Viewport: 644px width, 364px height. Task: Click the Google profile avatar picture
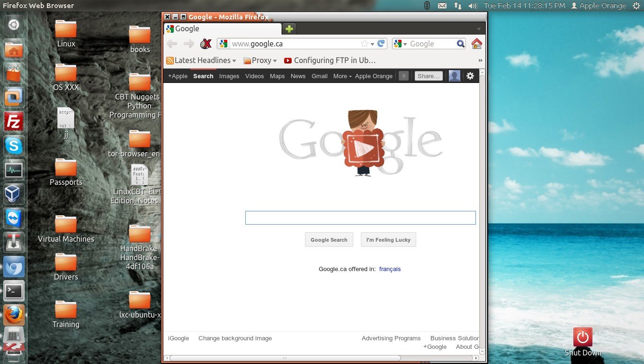click(x=455, y=76)
